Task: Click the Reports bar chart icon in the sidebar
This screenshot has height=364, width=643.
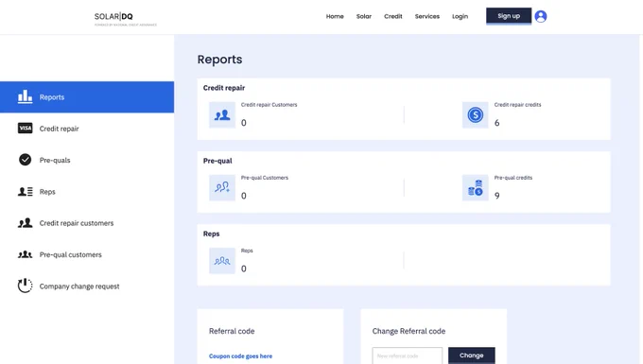Action: point(25,96)
